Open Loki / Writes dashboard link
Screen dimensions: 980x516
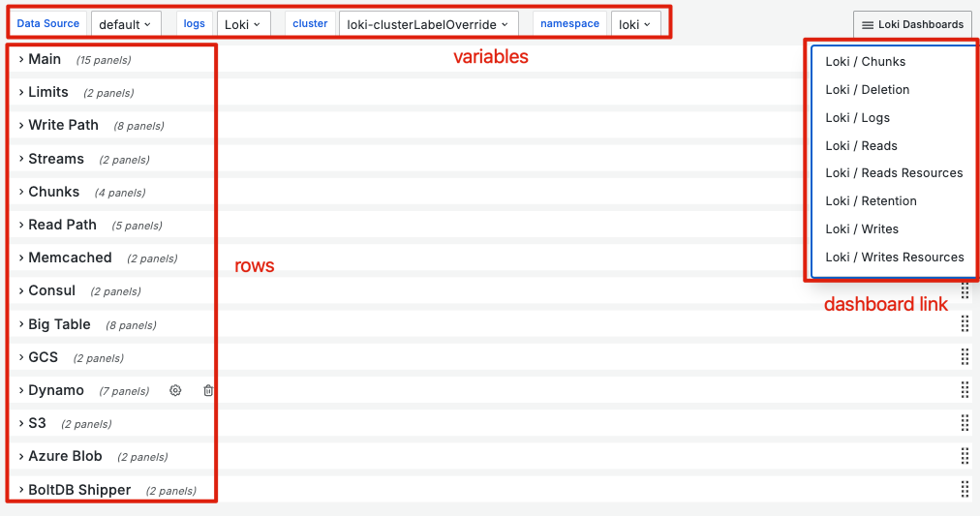861,229
